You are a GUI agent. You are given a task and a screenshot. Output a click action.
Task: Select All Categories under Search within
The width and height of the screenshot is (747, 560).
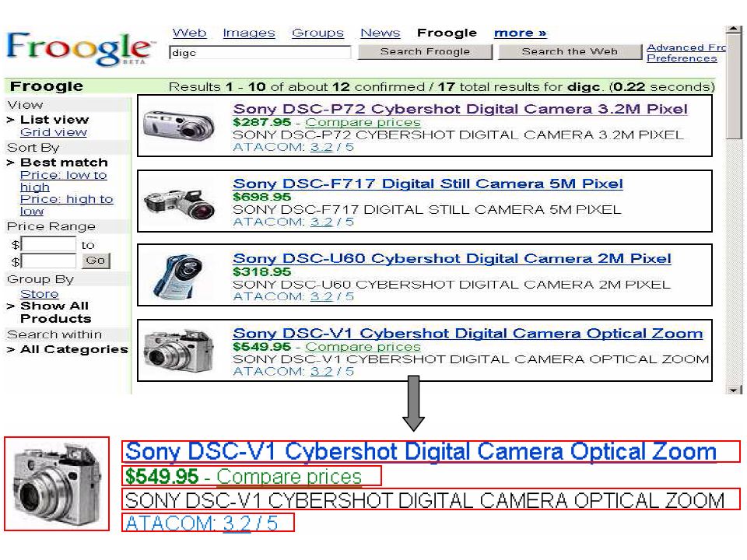(74, 349)
